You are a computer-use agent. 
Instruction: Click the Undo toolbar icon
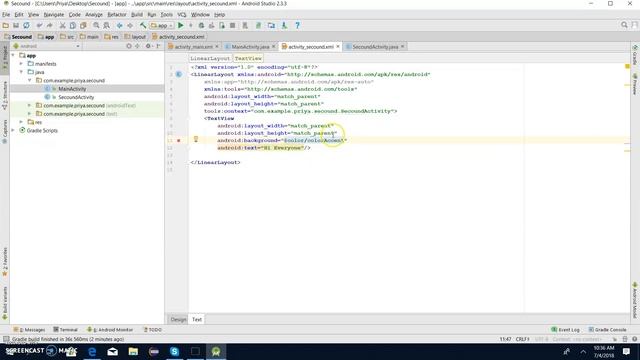(39, 25)
